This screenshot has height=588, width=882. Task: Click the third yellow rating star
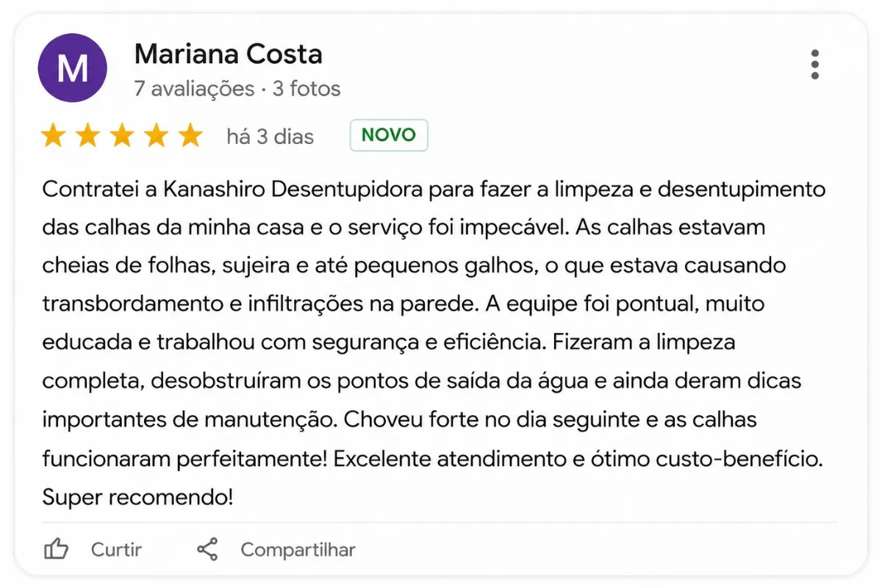121,136
